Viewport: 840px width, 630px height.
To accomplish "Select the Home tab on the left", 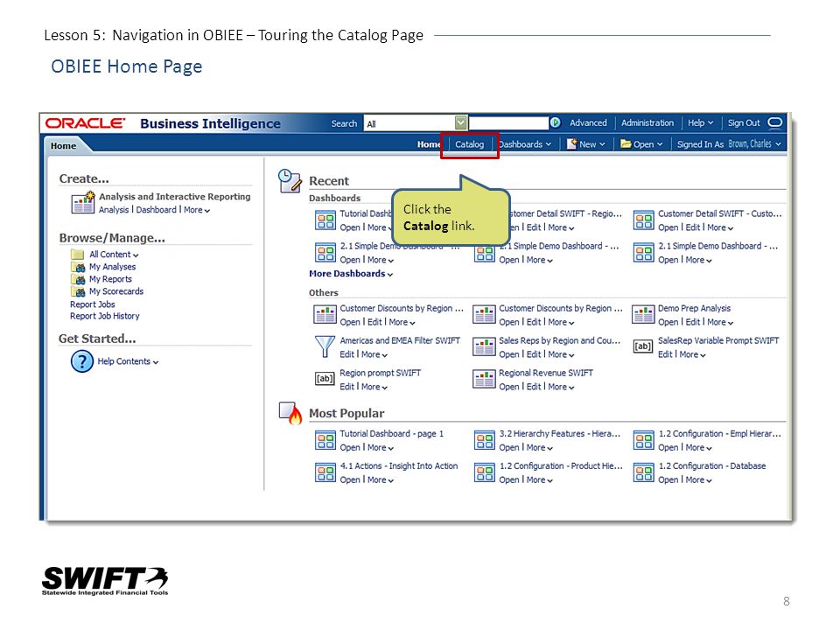I will pyautogui.click(x=63, y=146).
